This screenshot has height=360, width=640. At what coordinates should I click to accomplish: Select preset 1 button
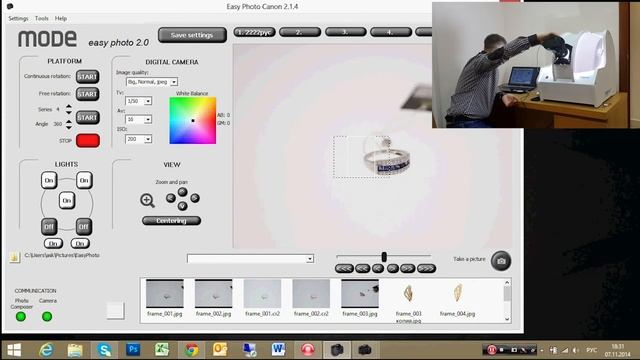coord(254,32)
